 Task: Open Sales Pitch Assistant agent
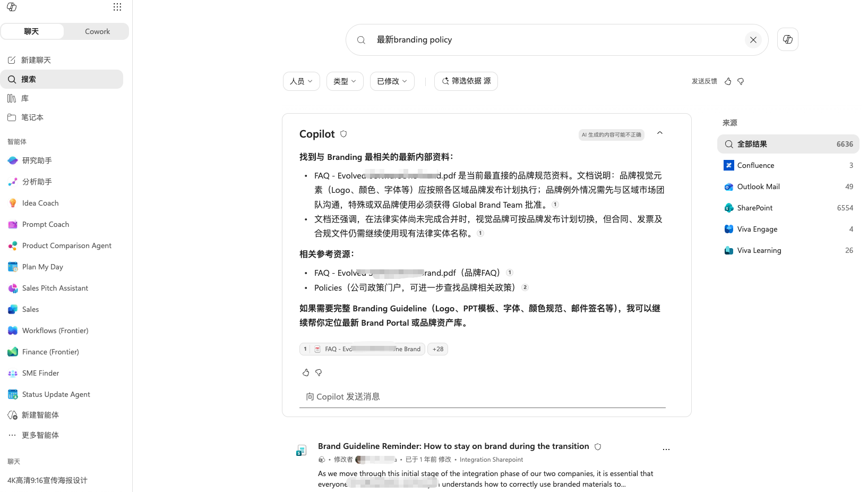coord(62,288)
